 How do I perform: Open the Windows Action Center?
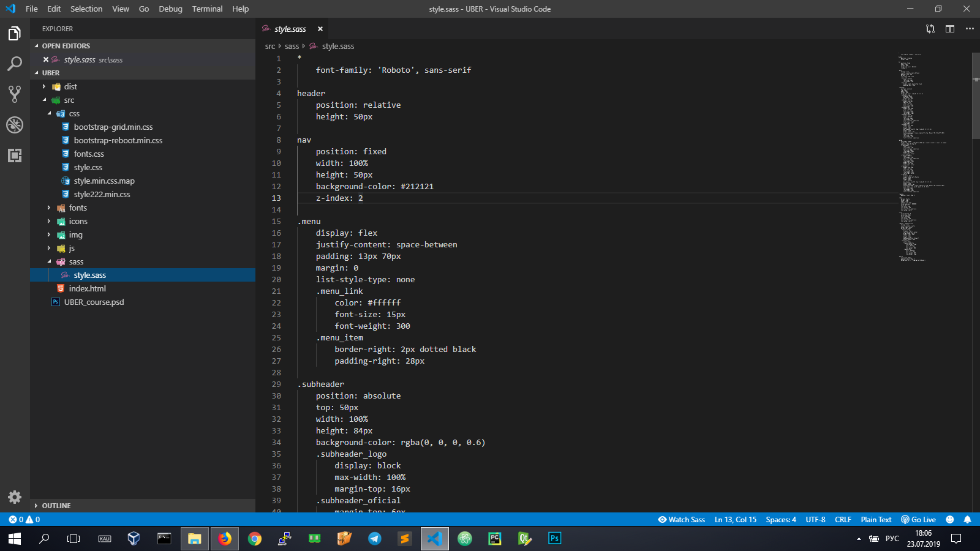pyautogui.click(x=956, y=539)
